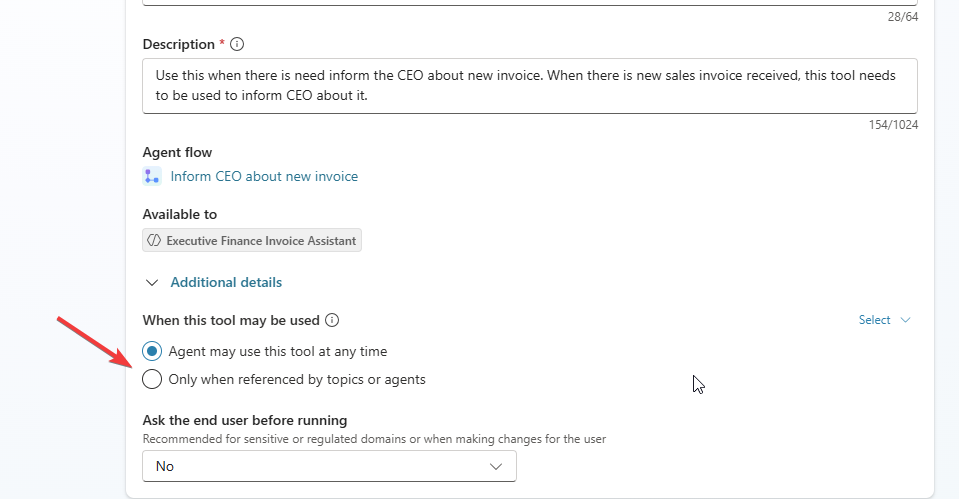959x499 pixels.
Task: Click the Available to label
Action: click(x=180, y=214)
